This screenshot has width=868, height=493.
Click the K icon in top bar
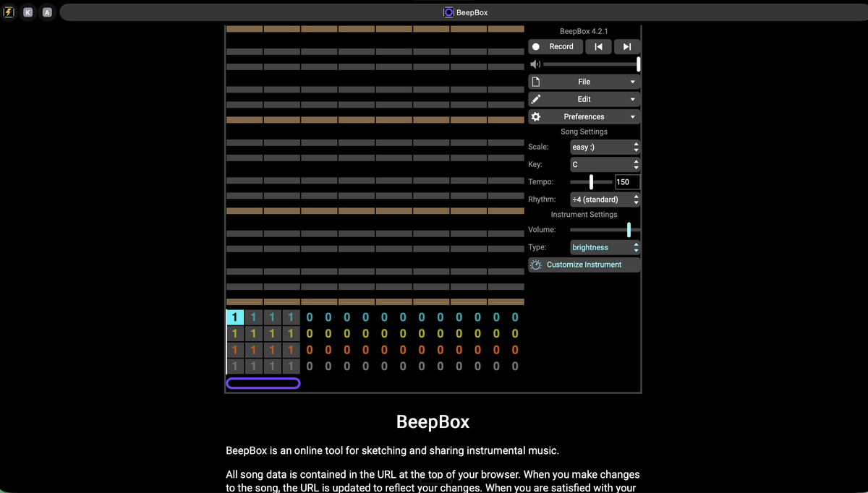[x=28, y=12]
